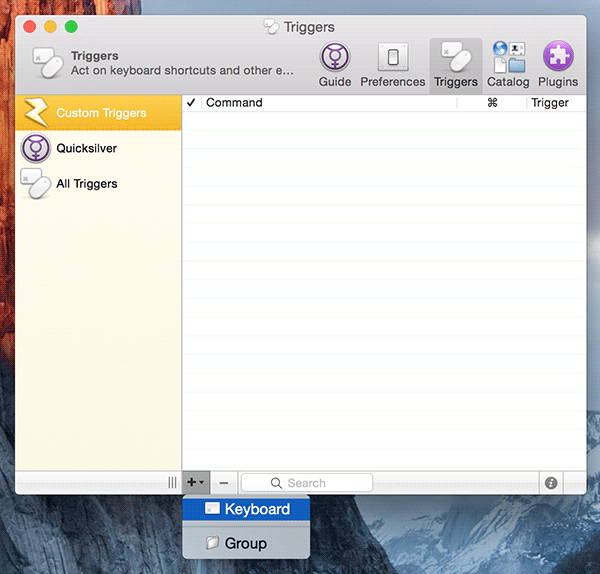The image size is (600, 574).
Task: Click the green zoom window button
Action: tap(71, 27)
